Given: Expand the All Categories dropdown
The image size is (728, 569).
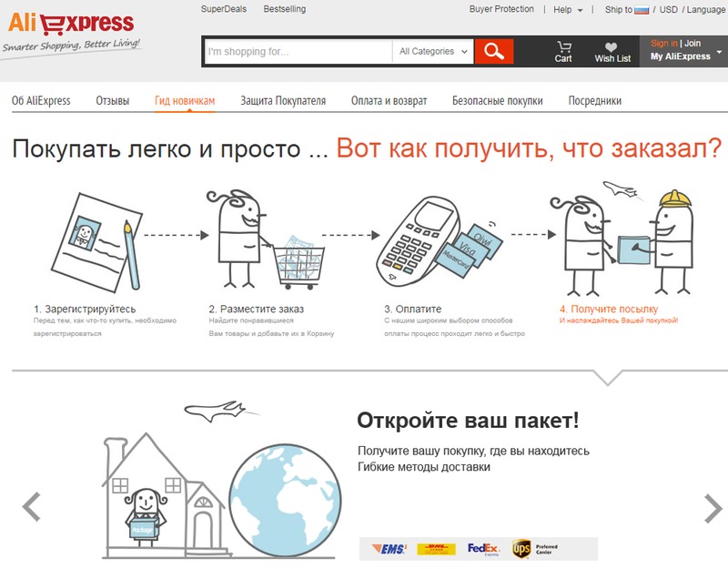Looking at the screenshot, I should [433, 51].
